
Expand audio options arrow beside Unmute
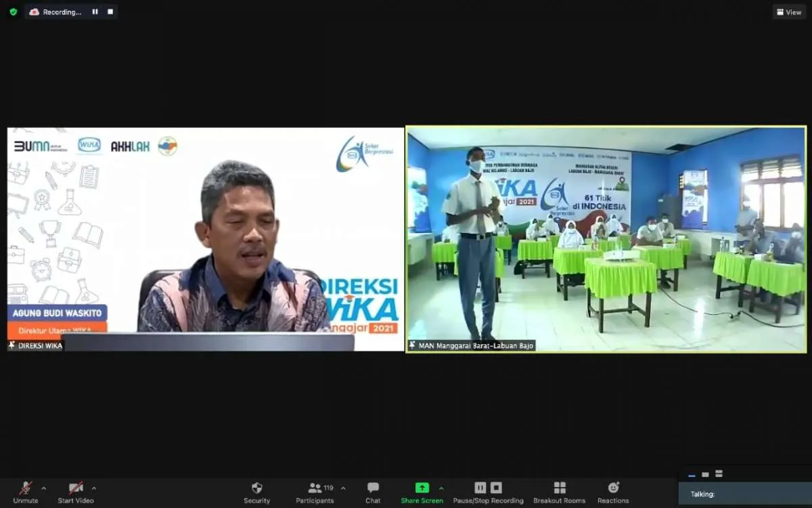[x=44, y=488]
